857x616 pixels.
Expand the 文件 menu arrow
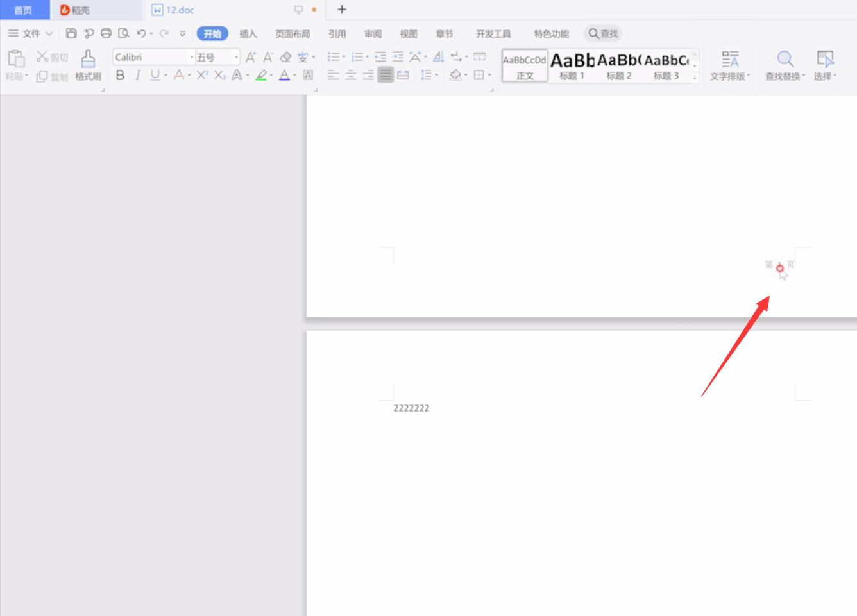point(49,33)
